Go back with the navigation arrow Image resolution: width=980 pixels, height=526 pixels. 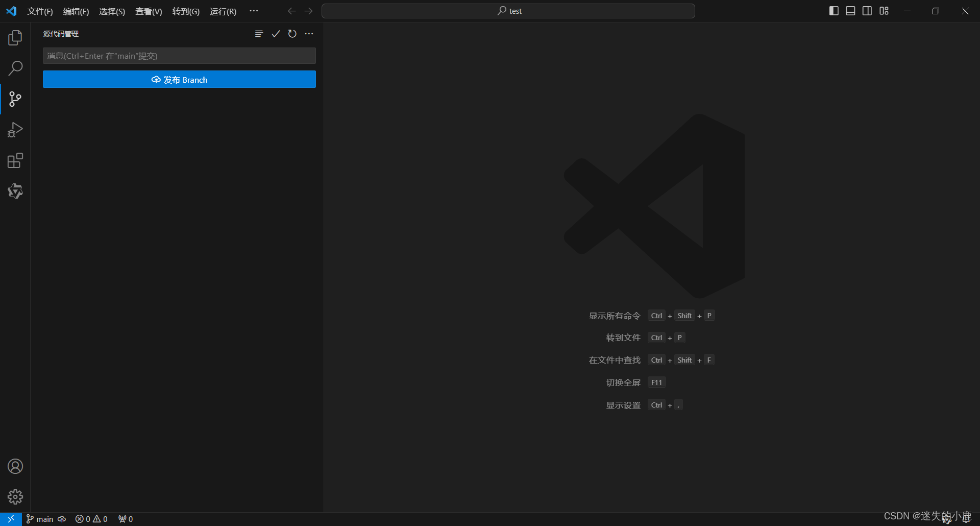291,11
